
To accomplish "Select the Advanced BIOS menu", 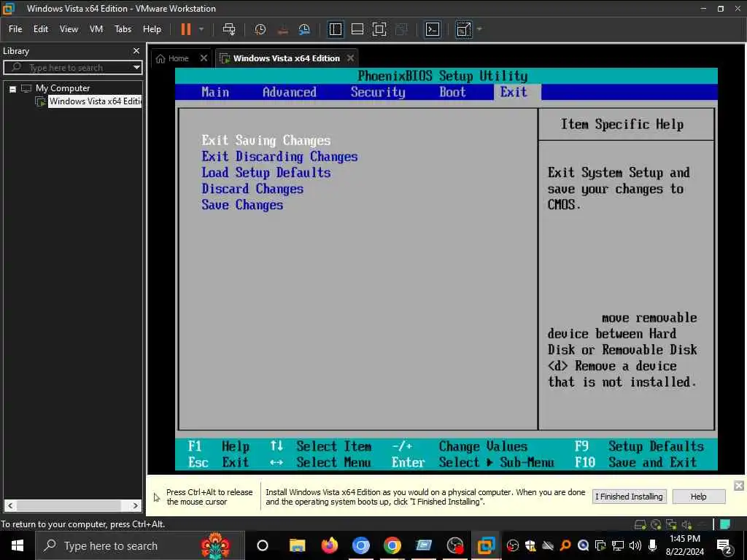I will 289,92.
